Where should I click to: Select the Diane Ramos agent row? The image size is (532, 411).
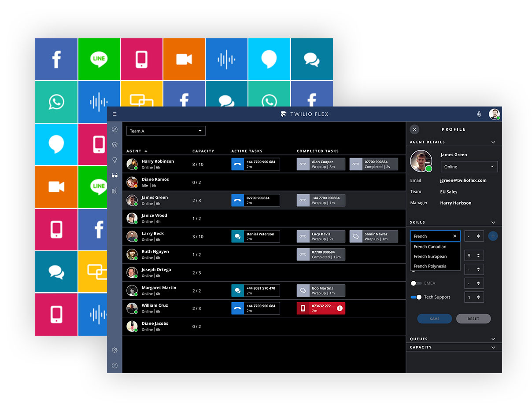coord(264,182)
